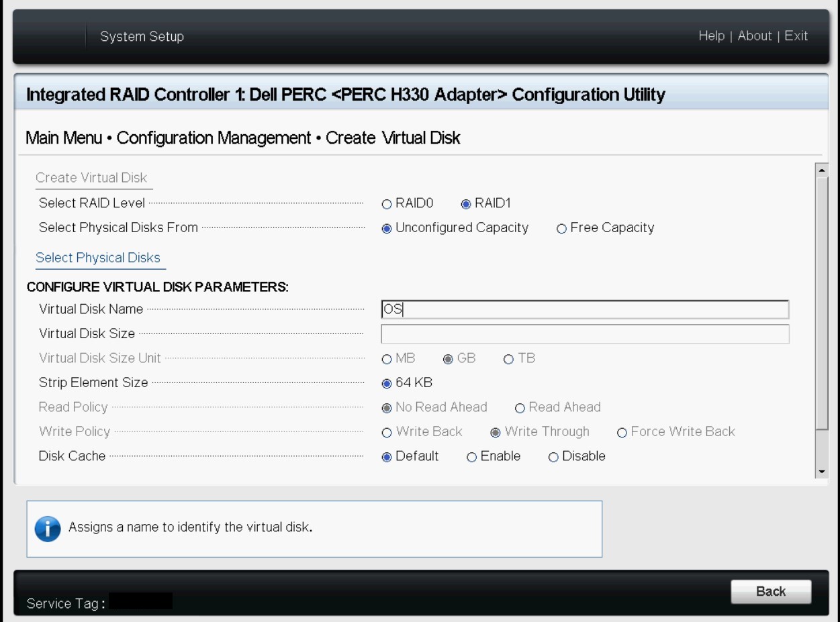Click the scrollbar up arrow
The height and width of the screenshot is (622, 840).
[x=822, y=169]
